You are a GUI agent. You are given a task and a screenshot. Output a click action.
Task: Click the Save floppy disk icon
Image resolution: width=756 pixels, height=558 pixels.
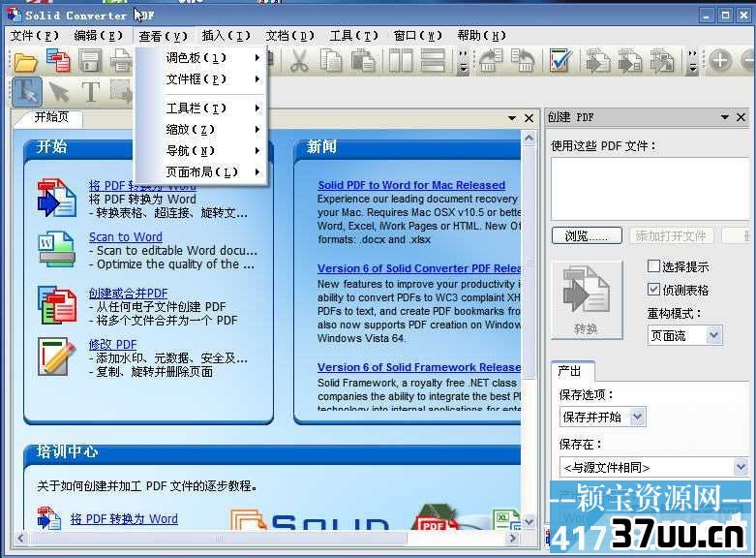[x=90, y=62]
